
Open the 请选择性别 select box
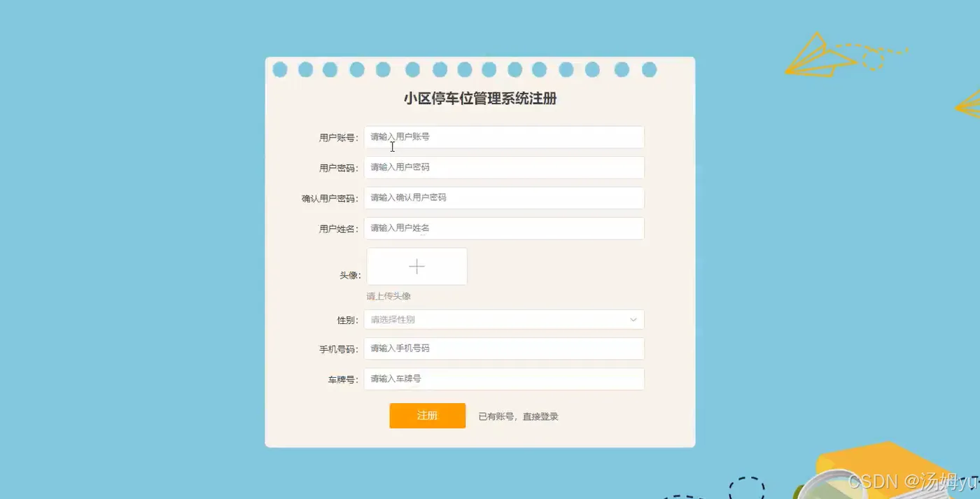(504, 320)
